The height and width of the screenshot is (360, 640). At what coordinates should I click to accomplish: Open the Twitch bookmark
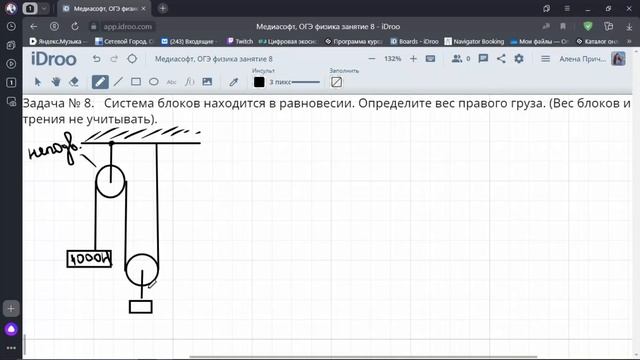click(x=240, y=41)
